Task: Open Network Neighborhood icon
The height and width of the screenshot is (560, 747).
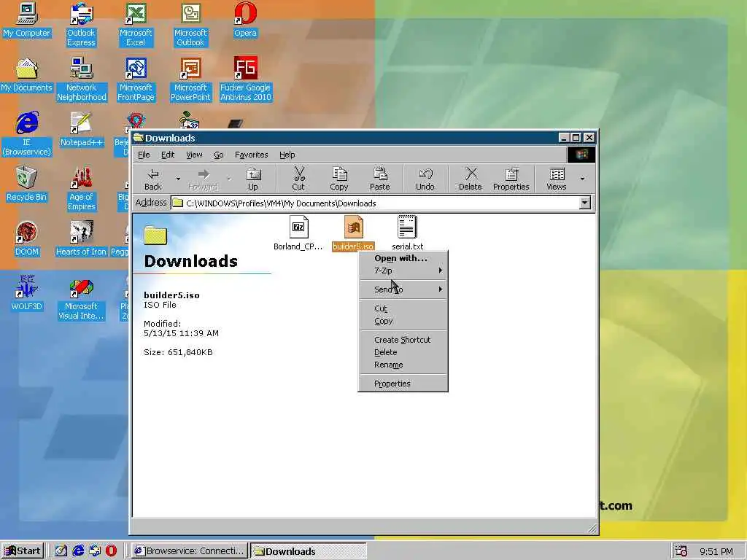Action: point(82,79)
